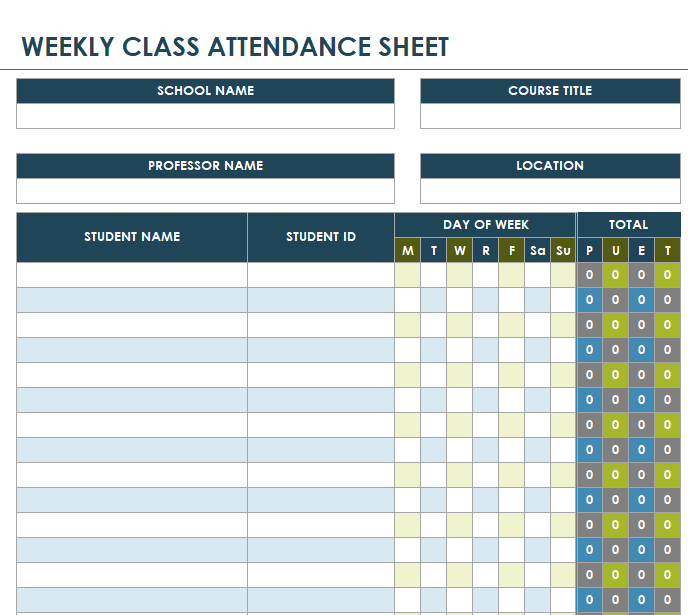This screenshot has width=688, height=615.
Task: Click the Saturday 'Sa' column header
Action: [x=538, y=251]
